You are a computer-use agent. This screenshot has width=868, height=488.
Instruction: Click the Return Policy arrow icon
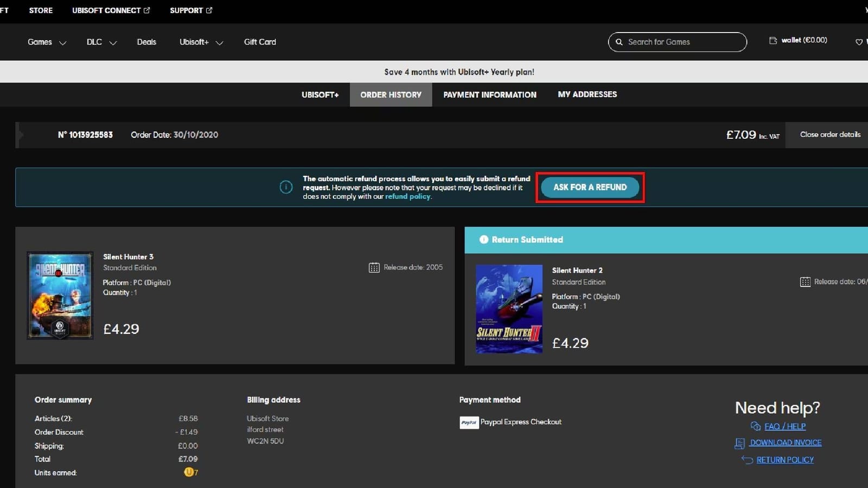[x=747, y=459]
